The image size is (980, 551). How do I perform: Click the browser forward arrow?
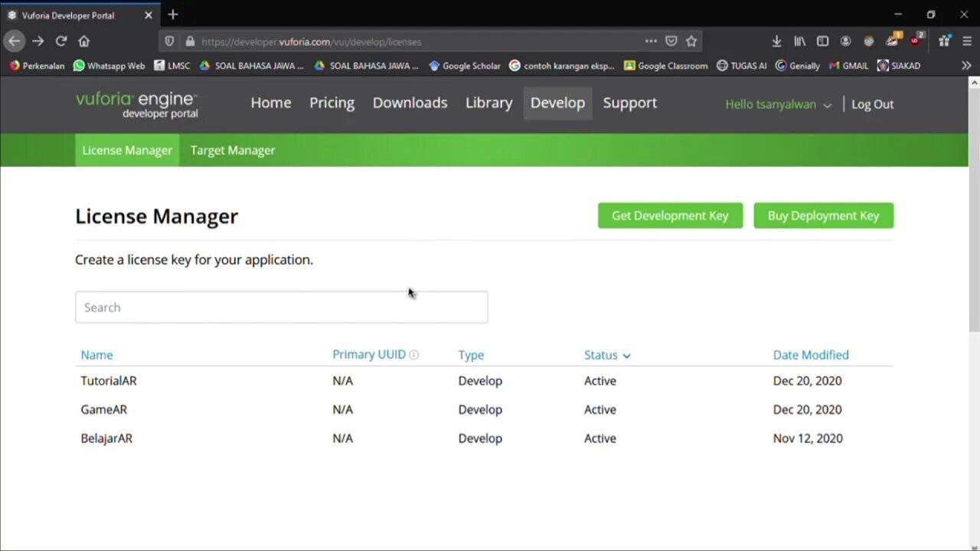point(38,41)
